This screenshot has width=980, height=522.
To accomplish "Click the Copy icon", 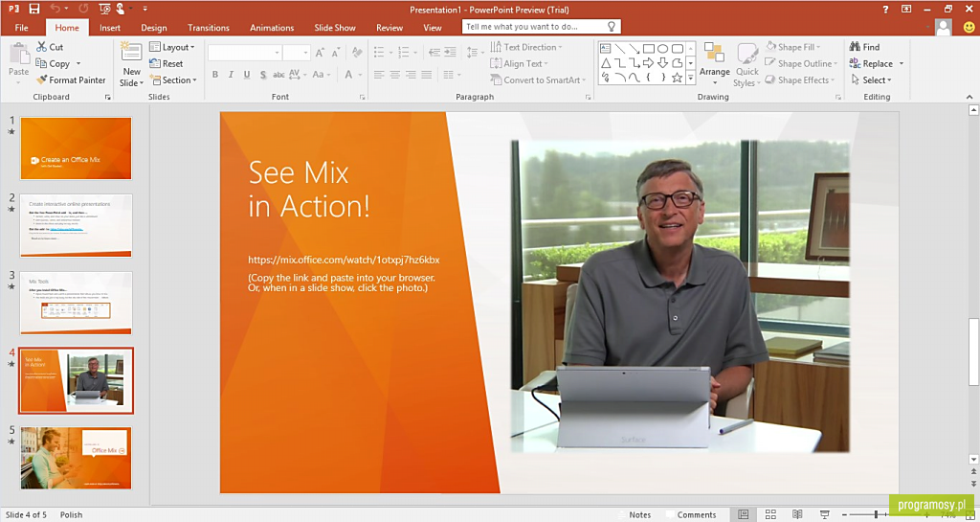I will (41, 63).
